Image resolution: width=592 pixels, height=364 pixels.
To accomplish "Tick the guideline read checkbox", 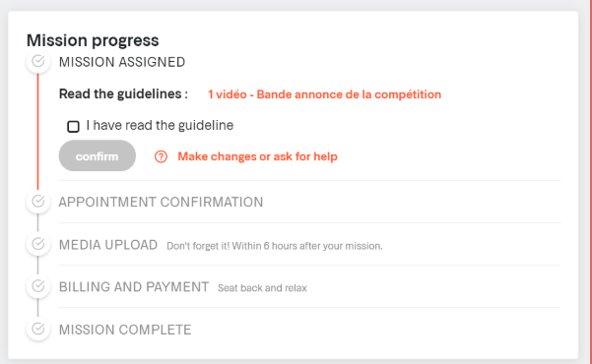I will 73,126.
